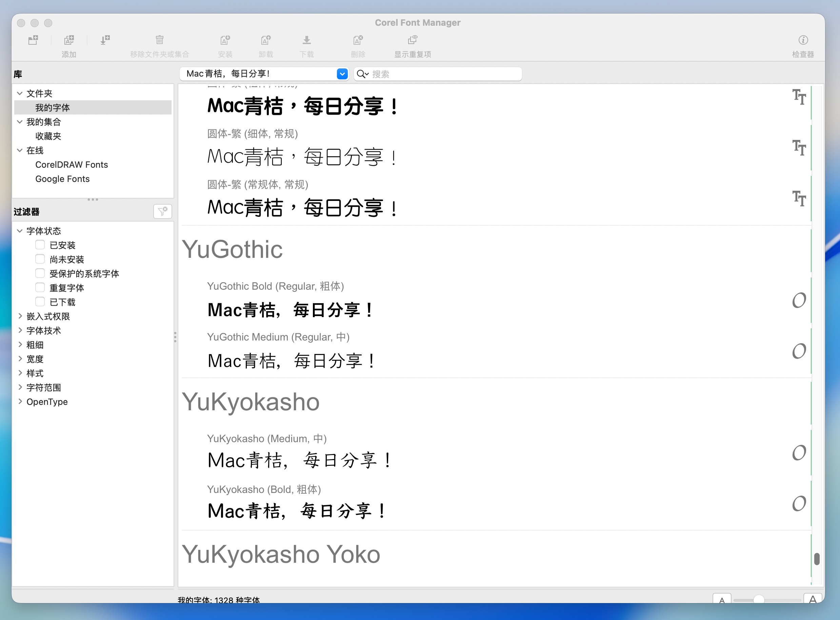Select Google Fonts in the library
This screenshot has width=840, height=620.
click(62, 179)
